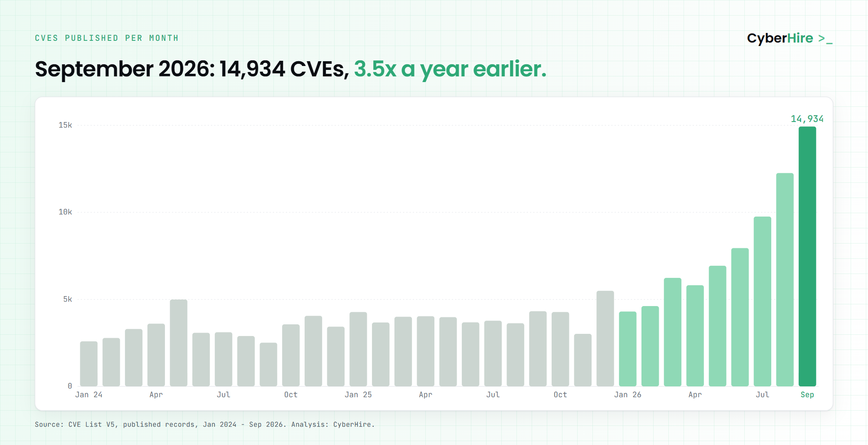
Task: Click the bar above 'Jan 26'
Action: pos(628,349)
